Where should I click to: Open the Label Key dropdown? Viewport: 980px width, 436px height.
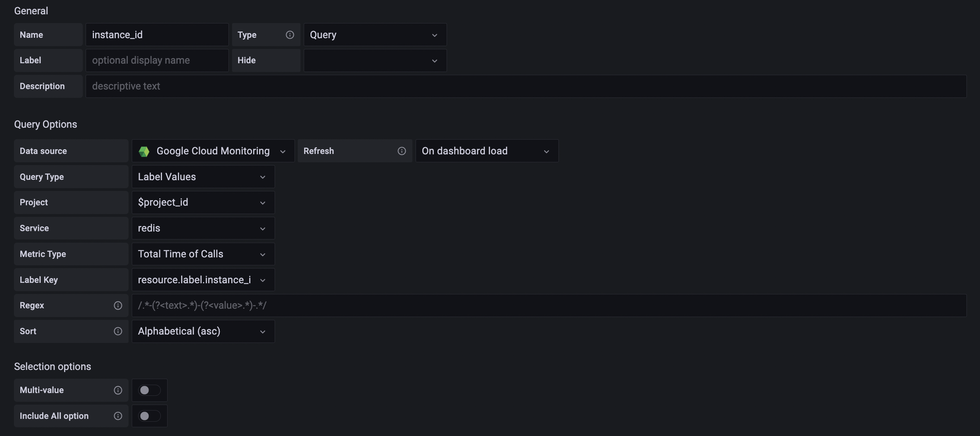point(203,280)
